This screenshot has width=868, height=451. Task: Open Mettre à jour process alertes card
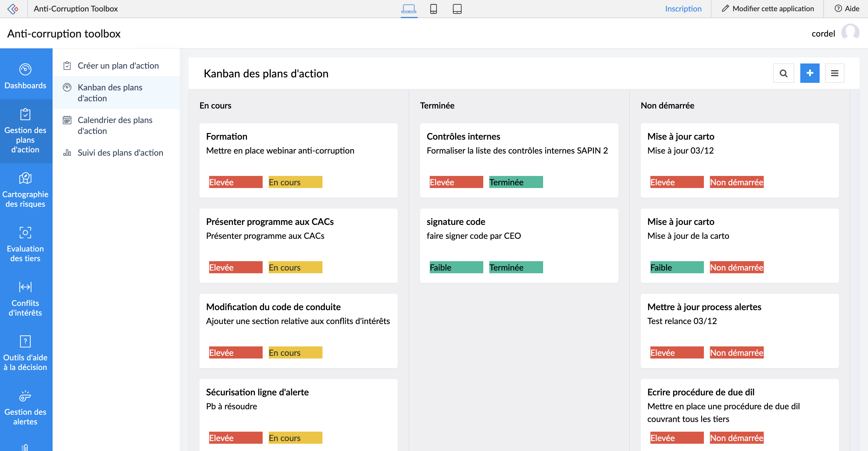coord(739,331)
